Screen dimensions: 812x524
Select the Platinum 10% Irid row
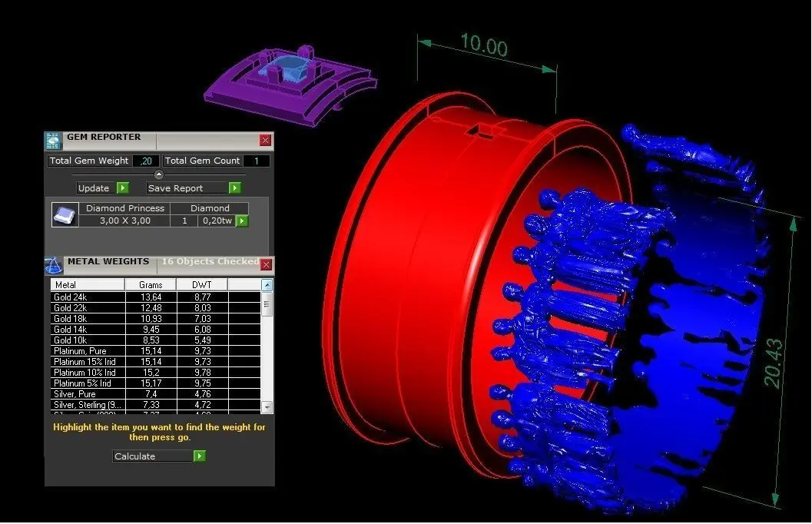tap(155, 373)
